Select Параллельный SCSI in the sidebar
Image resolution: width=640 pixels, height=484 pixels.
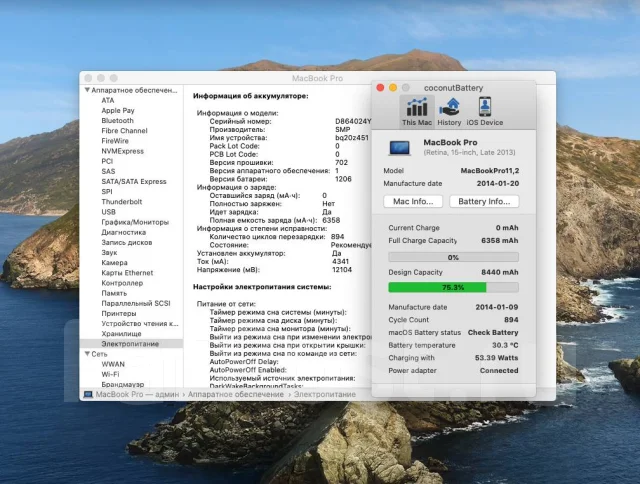136,303
